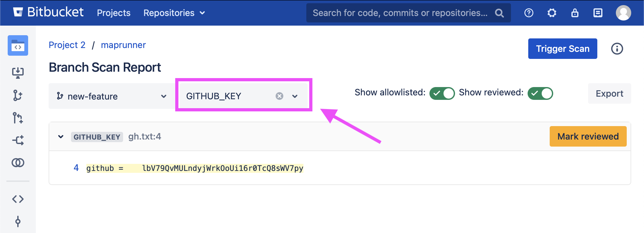Click the Create branch sidebar icon
The width and height of the screenshot is (644, 233).
click(18, 95)
